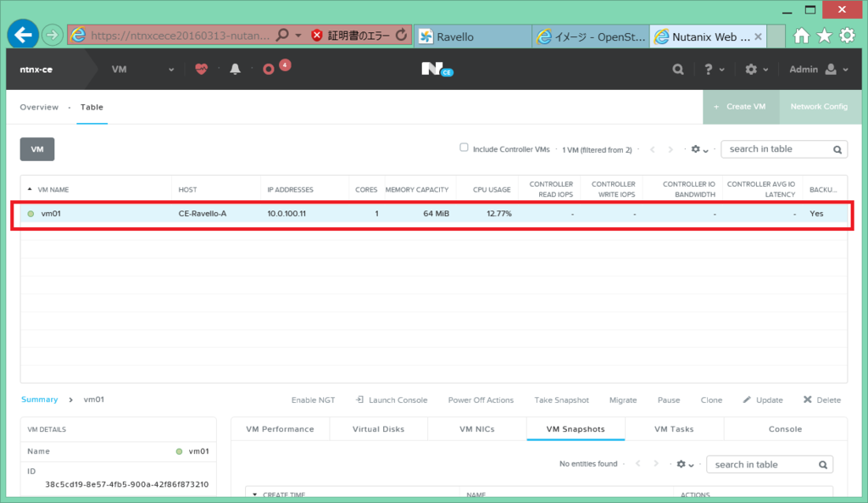
Task: Go to next page of snapshots table
Action: (x=656, y=464)
